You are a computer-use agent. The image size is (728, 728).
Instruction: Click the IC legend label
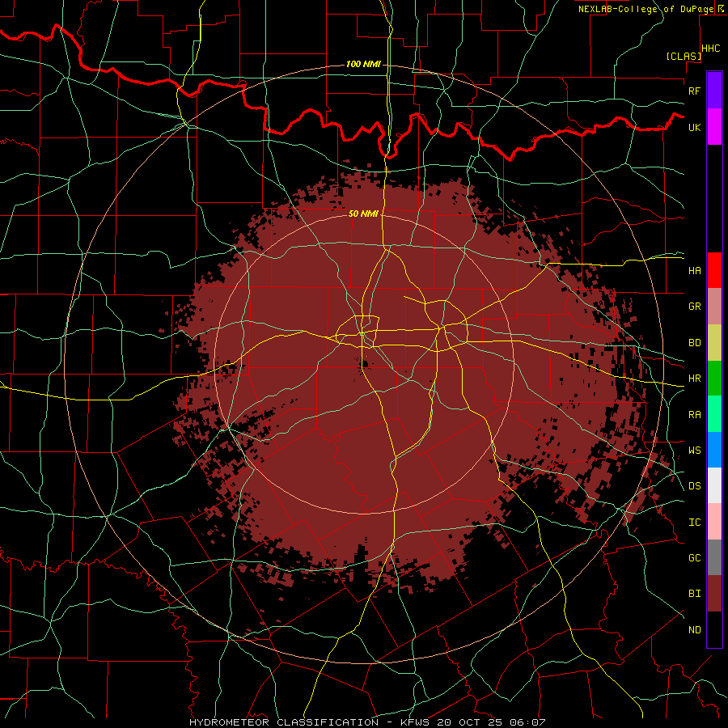click(694, 522)
